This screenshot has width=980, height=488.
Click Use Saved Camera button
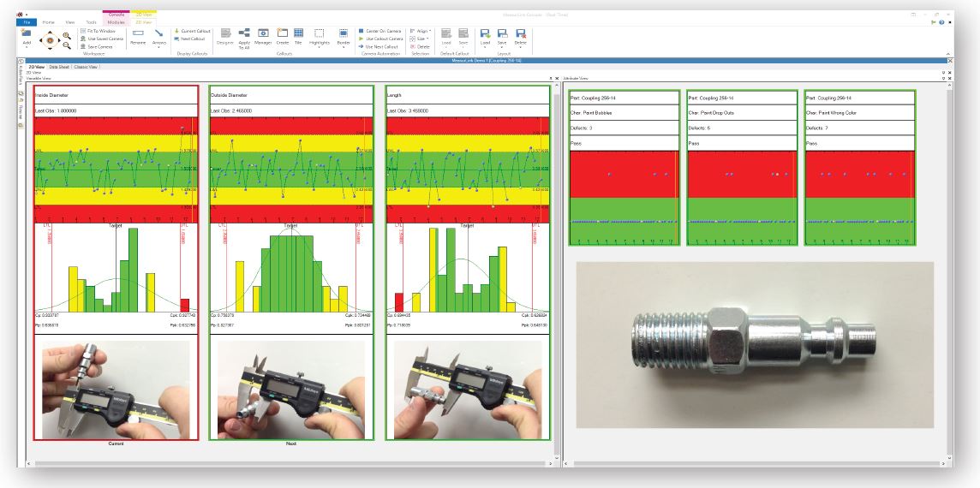pos(102,39)
